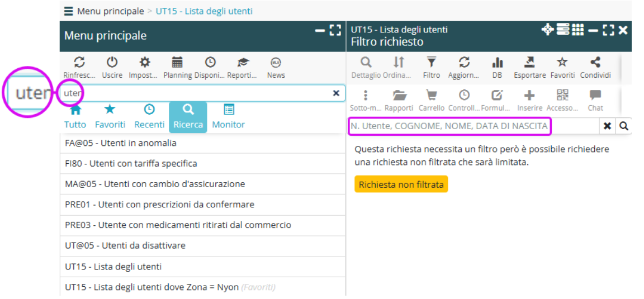Open the Menu principale hamburger menu
Image resolution: width=644 pixels, height=299 pixels.
coord(68,11)
